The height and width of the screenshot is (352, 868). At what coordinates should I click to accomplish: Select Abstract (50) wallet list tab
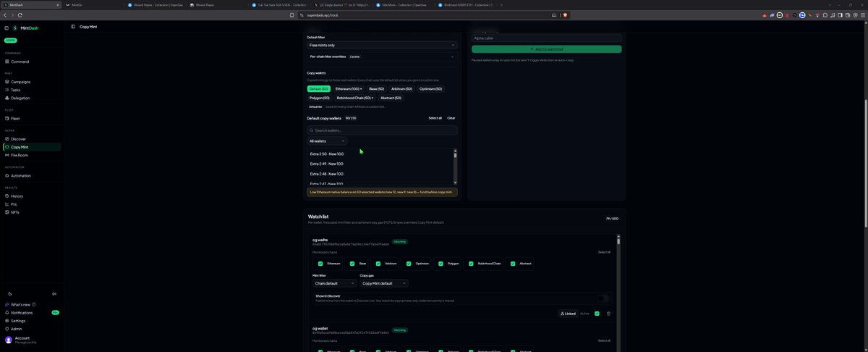point(391,98)
